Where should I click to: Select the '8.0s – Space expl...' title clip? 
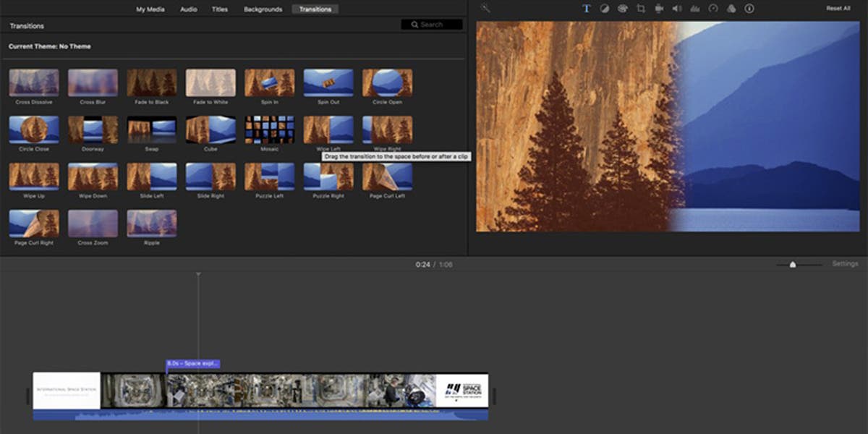pyautogui.click(x=192, y=364)
